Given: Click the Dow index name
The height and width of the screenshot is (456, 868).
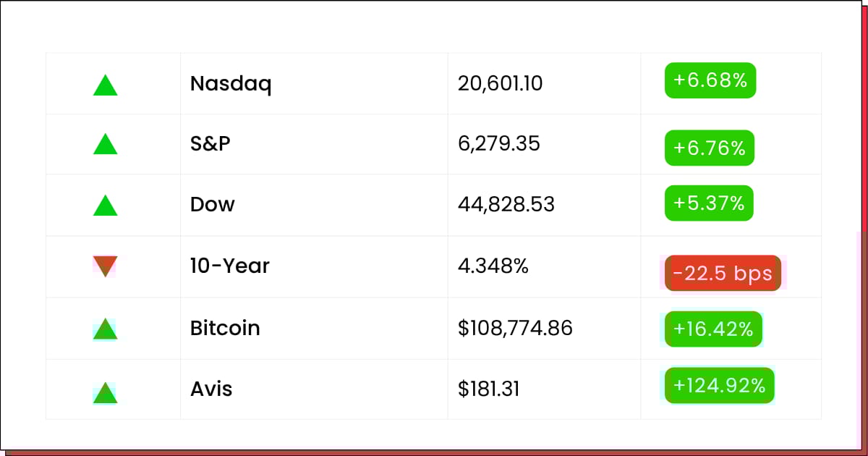Looking at the screenshot, I should click(x=213, y=204).
